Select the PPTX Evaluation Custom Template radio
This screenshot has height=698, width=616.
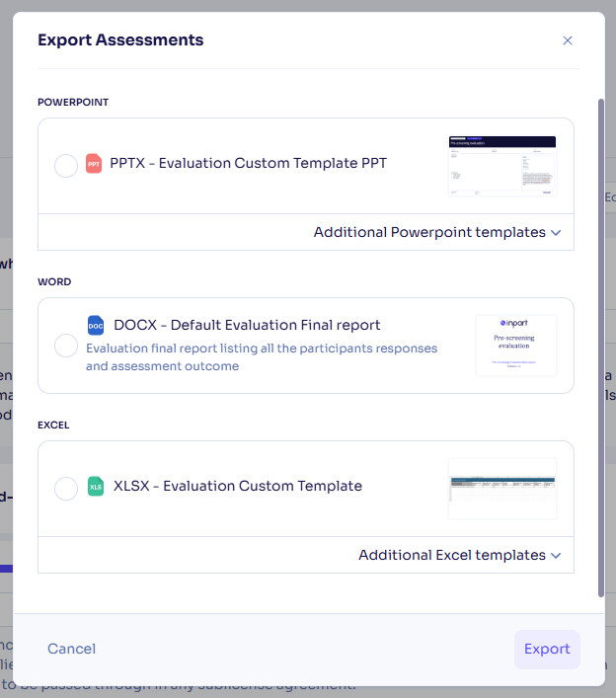pyautogui.click(x=66, y=166)
